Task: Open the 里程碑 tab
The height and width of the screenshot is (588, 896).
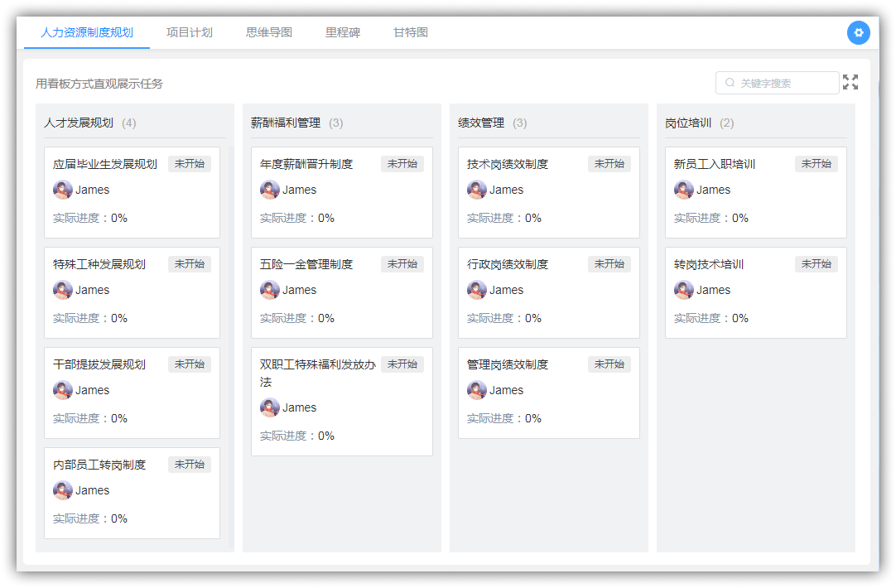Action: click(x=342, y=32)
